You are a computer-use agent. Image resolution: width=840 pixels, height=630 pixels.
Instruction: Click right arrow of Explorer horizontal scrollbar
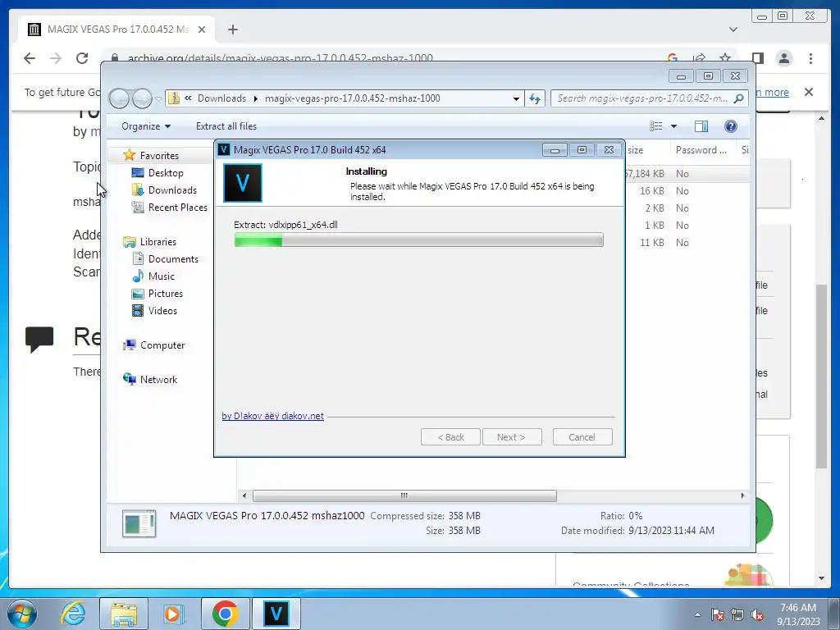point(742,496)
